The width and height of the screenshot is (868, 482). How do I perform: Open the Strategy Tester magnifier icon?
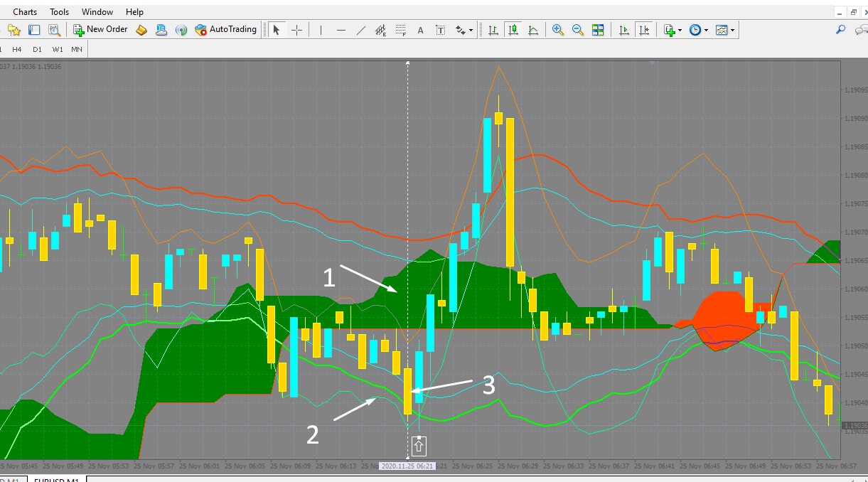click(x=54, y=30)
